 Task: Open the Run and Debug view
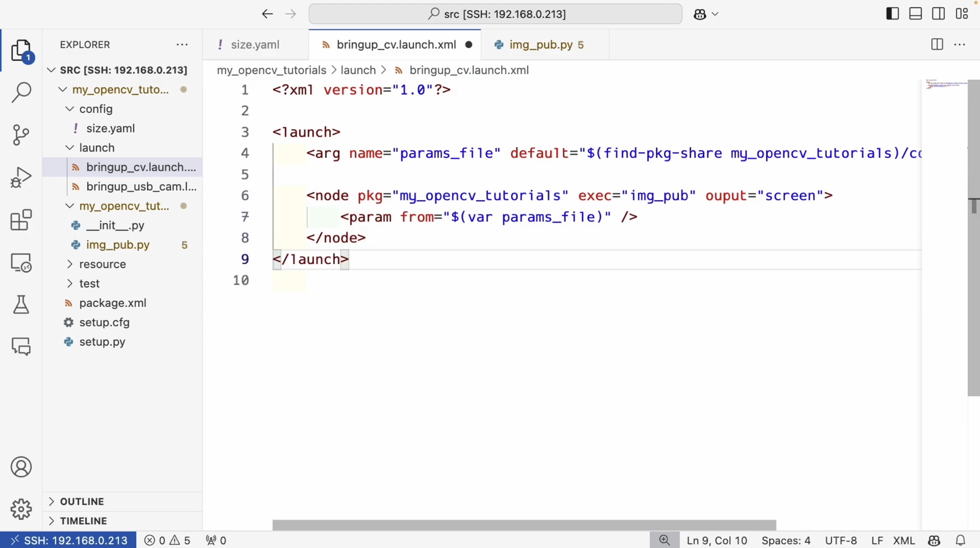coord(21,177)
